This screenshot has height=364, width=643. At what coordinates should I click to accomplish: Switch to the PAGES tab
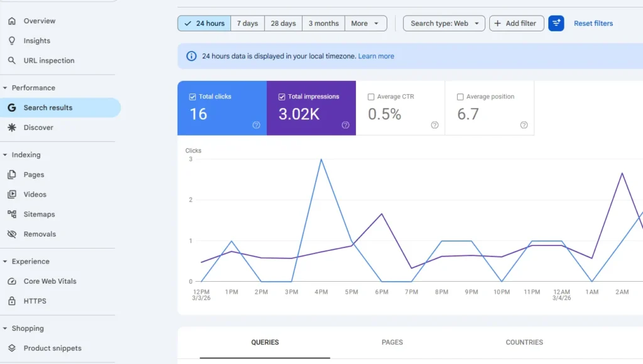[392, 342]
